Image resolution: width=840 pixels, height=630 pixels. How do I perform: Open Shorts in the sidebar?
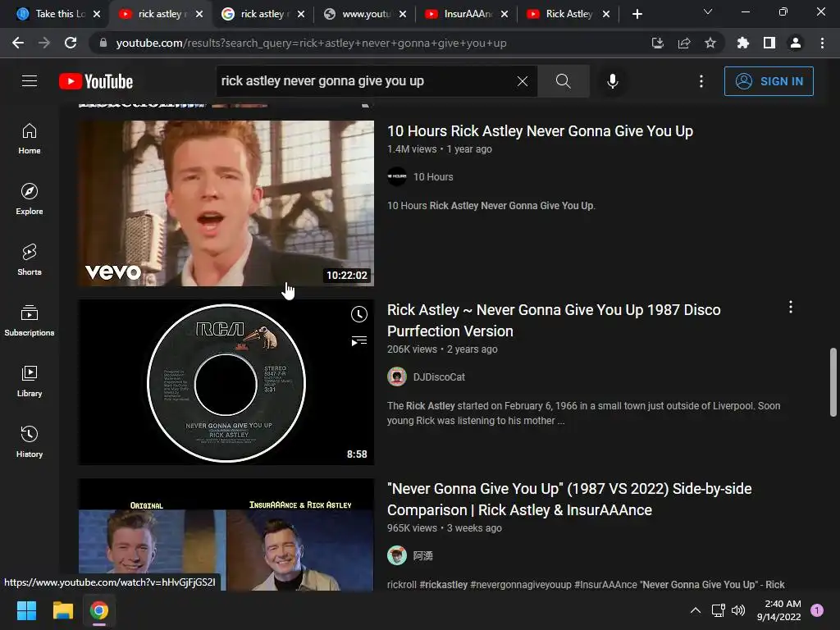point(30,260)
